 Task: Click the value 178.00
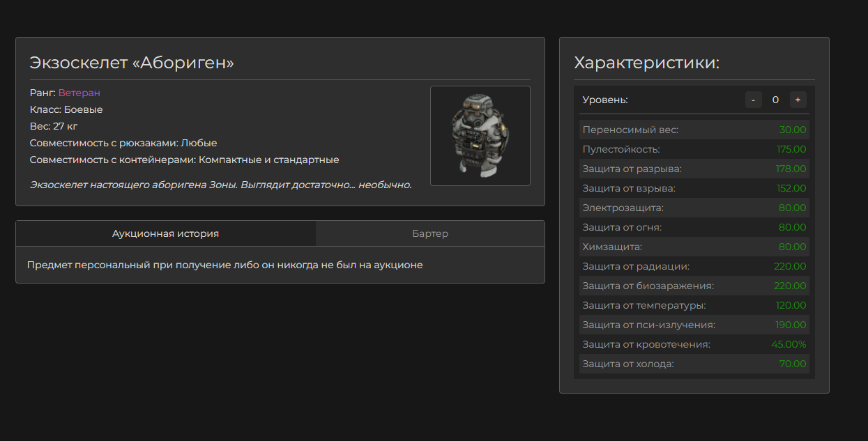(791, 169)
